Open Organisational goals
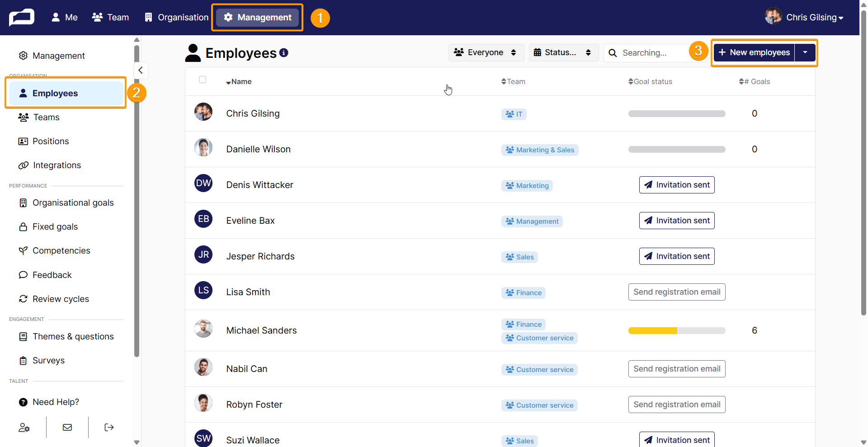This screenshot has width=868, height=447. [66, 202]
